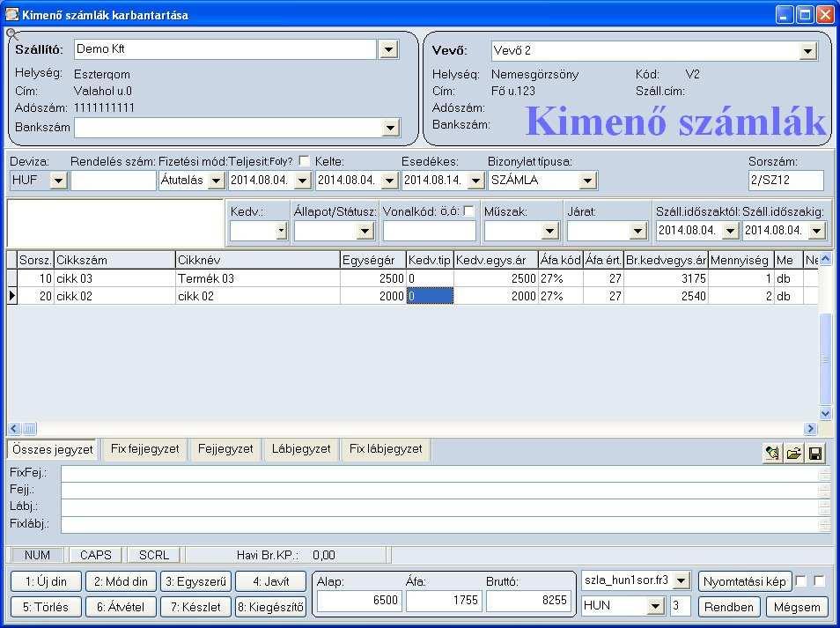Open the Szállító Bankszám dropdown
The image size is (840, 628).
point(390,128)
